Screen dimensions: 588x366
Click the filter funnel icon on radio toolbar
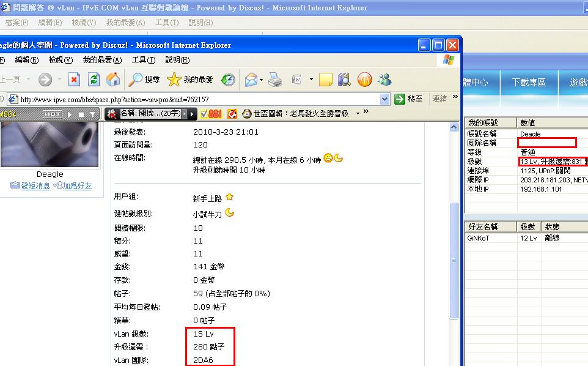(x=93, y=114)
